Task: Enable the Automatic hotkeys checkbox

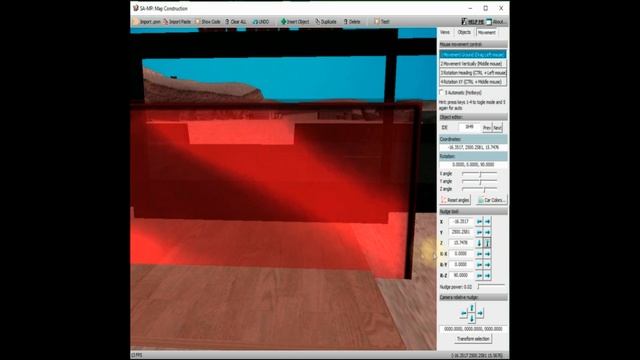Action: (442, 93)
